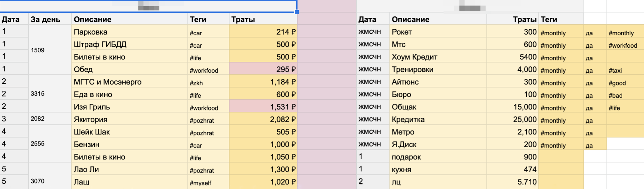Click the Айтюнс cell
Image resolution: width=644 pixels, height=189 pixels.
tap(438, 82)
